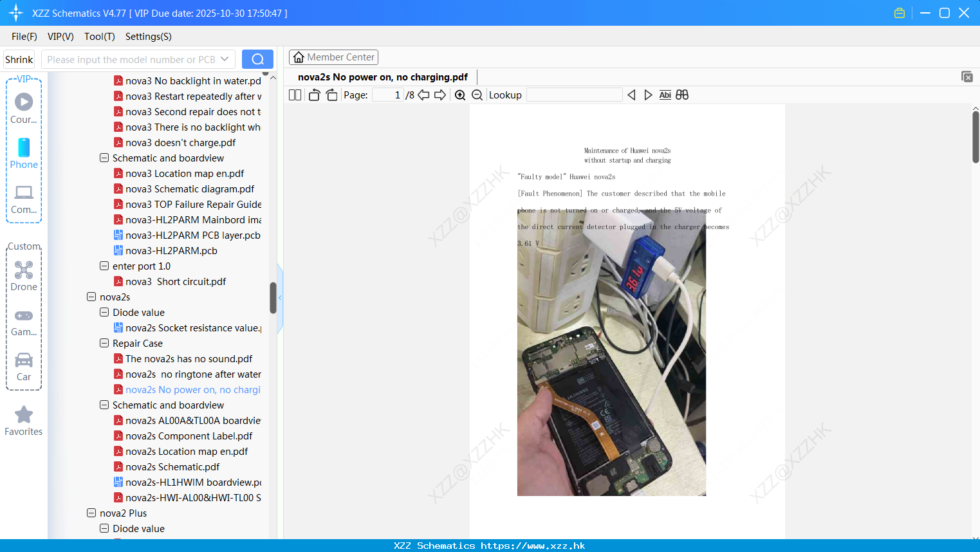This screenshot has width=980, height=552.
Task: Collapse enter port 1.0 folder
Action: coord(104,266)
